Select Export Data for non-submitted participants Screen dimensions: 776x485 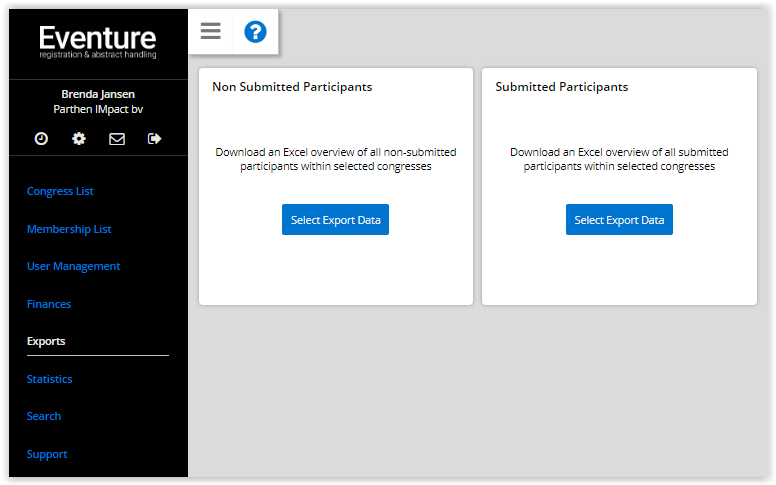(336, 220)
